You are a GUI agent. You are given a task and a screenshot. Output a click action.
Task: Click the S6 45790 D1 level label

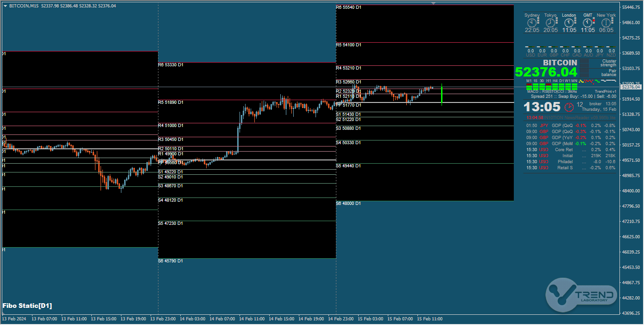pyautogui.click(x=171, y=261)
